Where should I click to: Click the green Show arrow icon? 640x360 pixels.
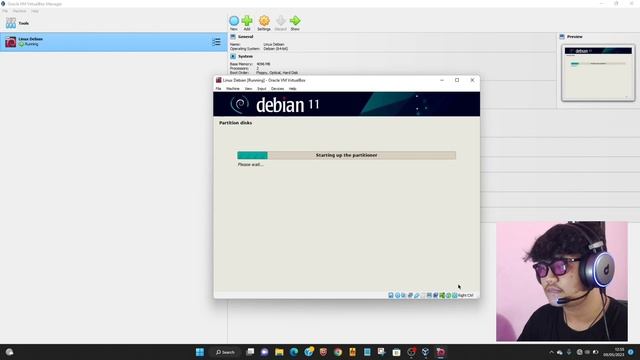click(295, 21)
